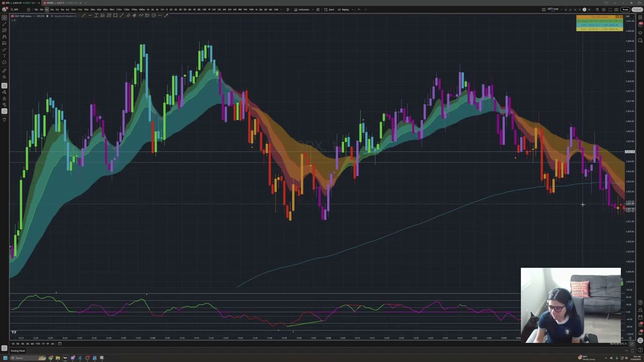Open the watchlist panel icon in right sidebar
The image size is (644, 362).
point(640,17)
